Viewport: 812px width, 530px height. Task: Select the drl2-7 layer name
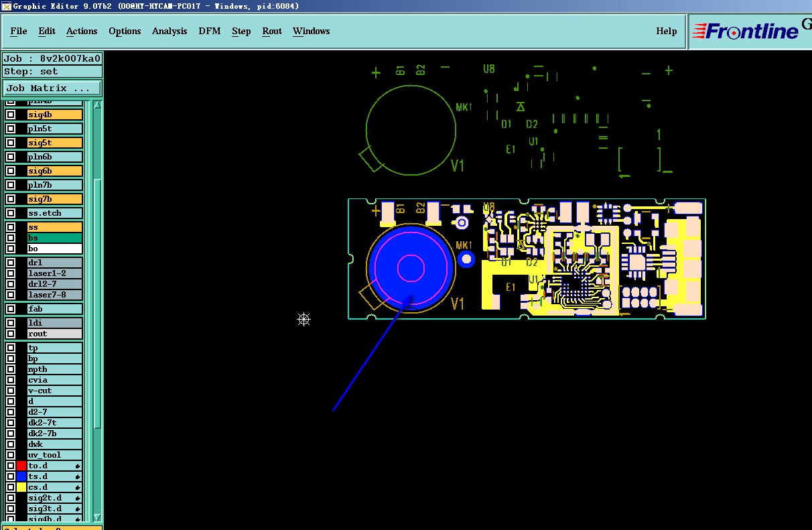click(55, 284)
